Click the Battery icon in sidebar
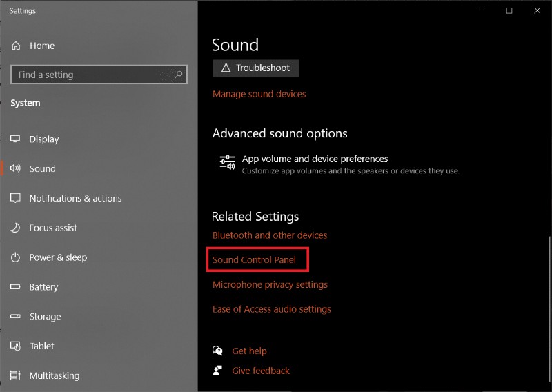The width and height of the screenshot is (552, 392). pyautogui.click(x=15, y=287)
